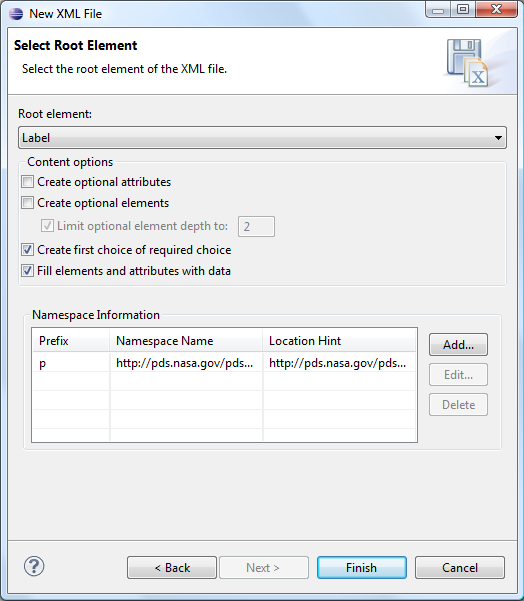Click the Add... namespace button

coord(458,345)
